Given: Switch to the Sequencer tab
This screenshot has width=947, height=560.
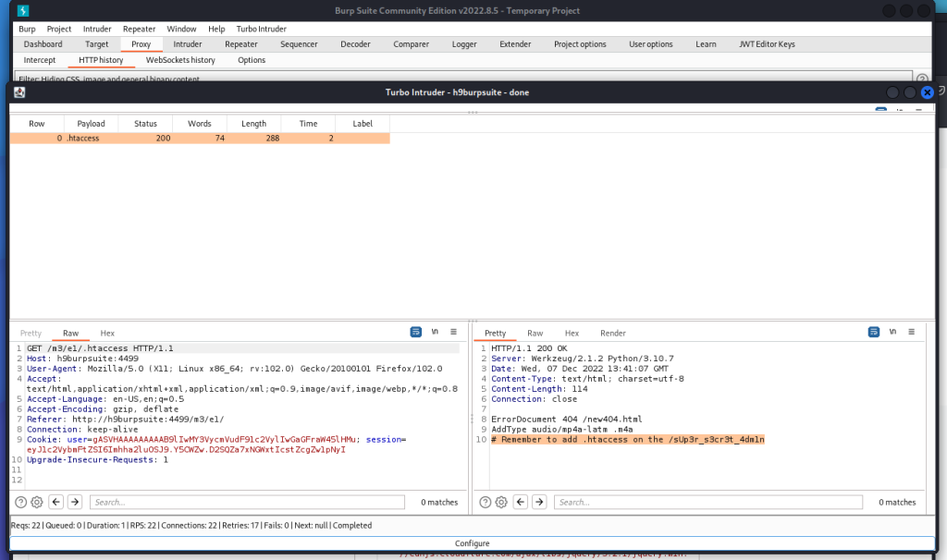Looking at the screenshot, I should [299, 44].
